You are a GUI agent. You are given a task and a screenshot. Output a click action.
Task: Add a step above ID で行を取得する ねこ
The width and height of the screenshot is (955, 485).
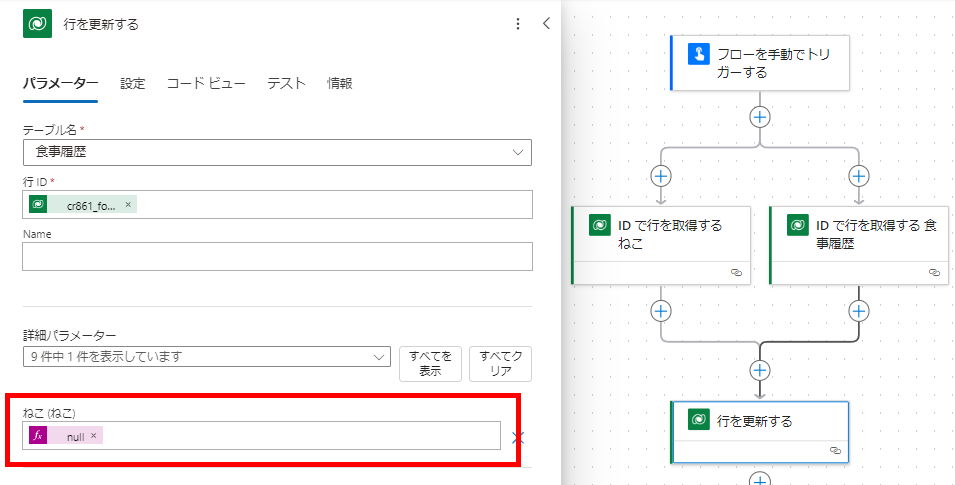(661, 176)
